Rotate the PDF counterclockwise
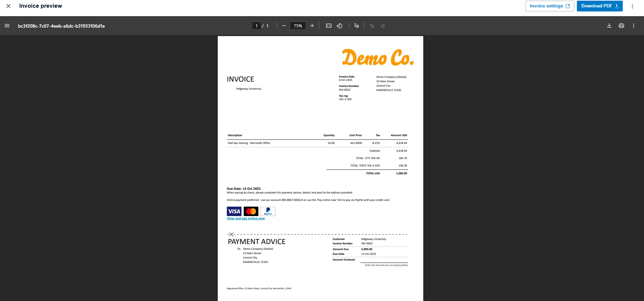Screen dimensions: 644x301 pyautogui.click(x=340, y=26)
